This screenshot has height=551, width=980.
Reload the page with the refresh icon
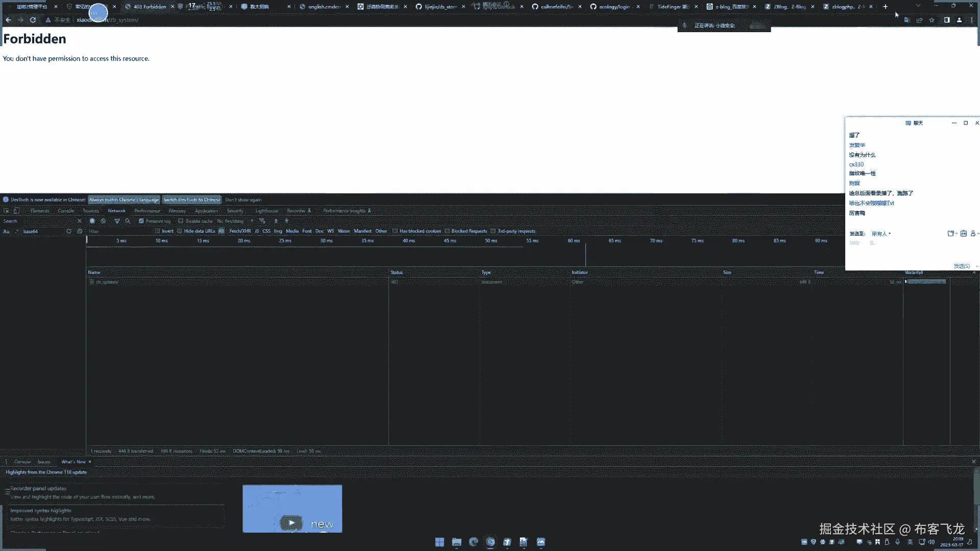[x=33, y=20]
